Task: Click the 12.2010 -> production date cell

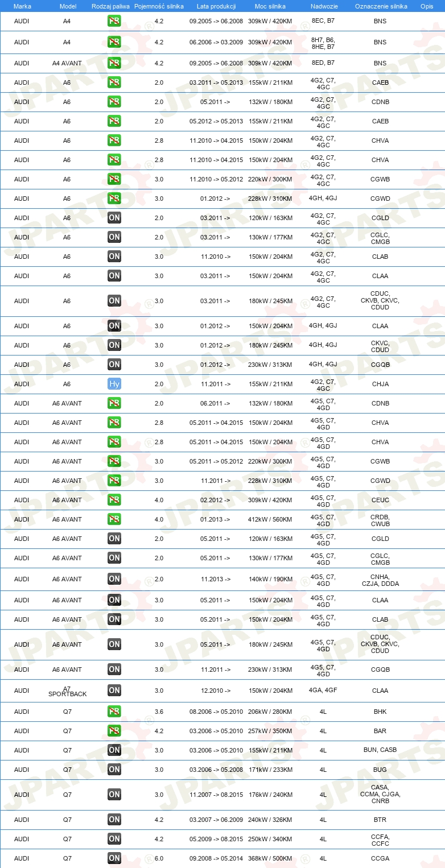Action: click(x=216, y=691)
